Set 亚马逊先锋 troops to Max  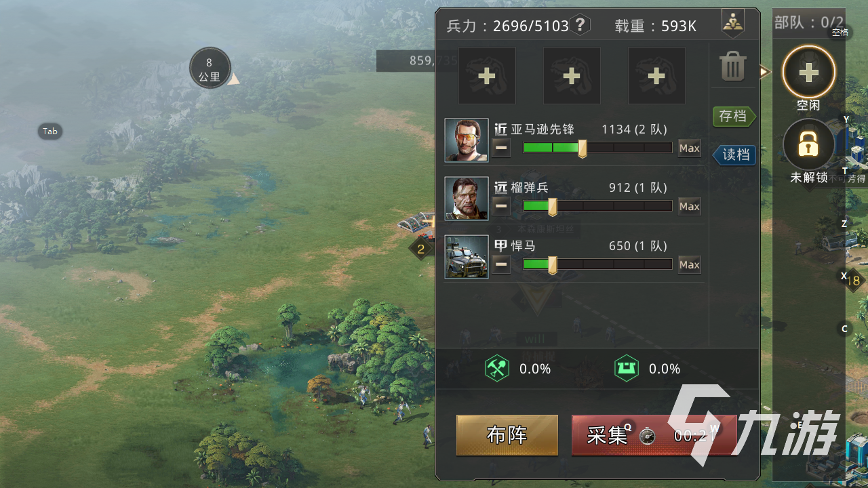pyautogui.click(x=690, y=148)
